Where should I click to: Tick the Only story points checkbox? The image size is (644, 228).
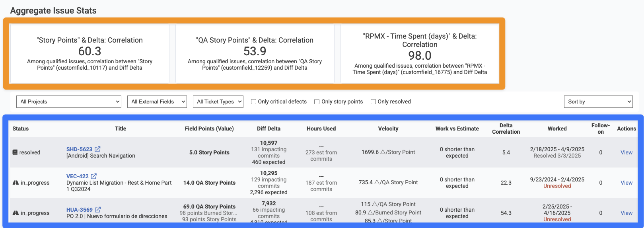click(x=317, y=102)
